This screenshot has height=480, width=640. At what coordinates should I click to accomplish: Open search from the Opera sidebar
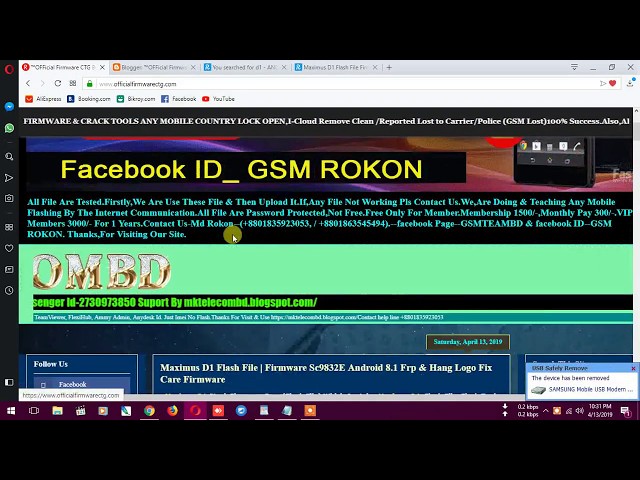[9, 157]
